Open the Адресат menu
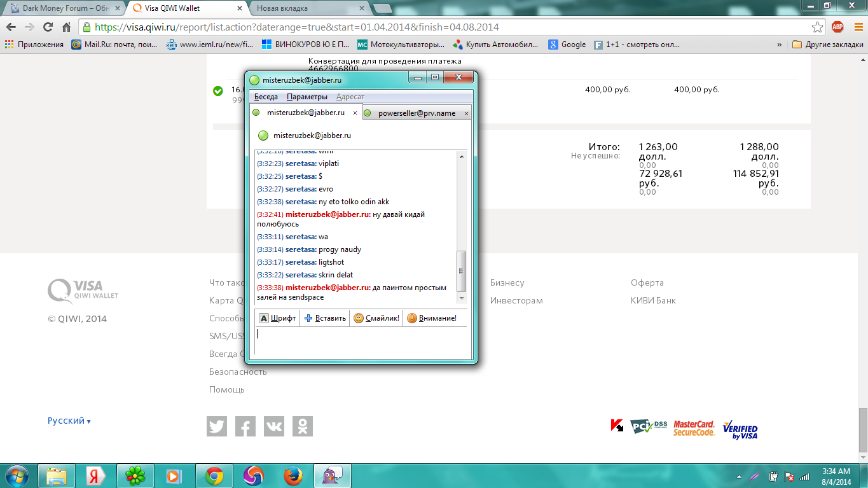The height and width of the screenshot is (488, 868). click(x=350, y=97)
